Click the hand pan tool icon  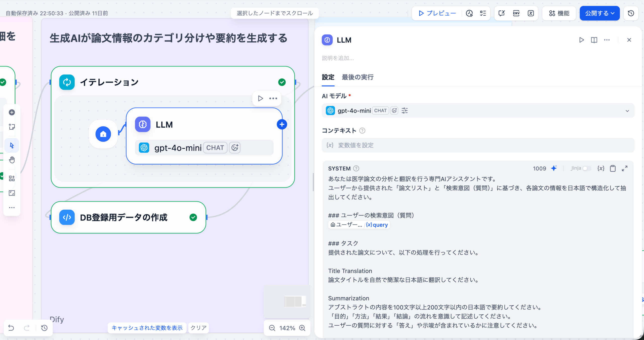(12, 160)
